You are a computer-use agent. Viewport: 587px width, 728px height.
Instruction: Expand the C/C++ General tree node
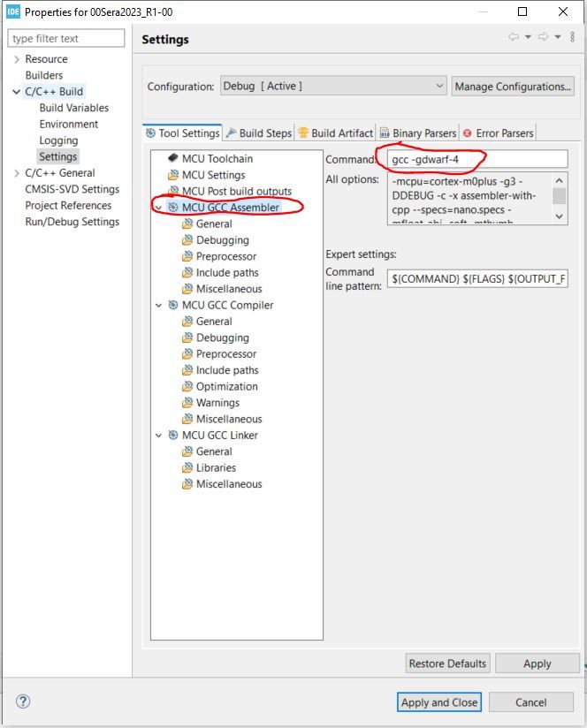(17, 172)
